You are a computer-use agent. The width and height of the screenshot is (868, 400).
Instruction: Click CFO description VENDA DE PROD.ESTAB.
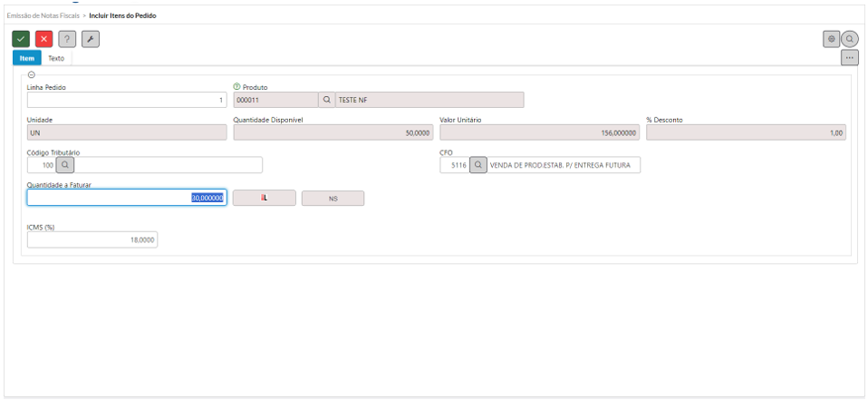pyautogui.click(x=564, y=165)
